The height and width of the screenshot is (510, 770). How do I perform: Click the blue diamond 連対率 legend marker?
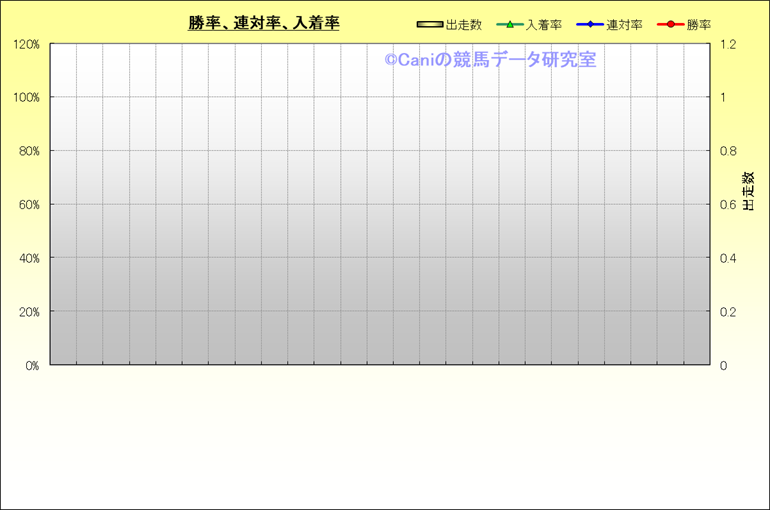click(589, 25)
